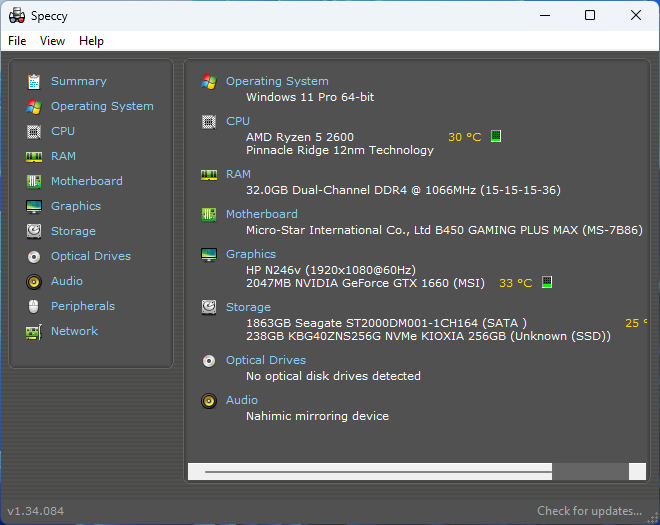Click Check for updates link

pyautogui.click(x=589, y=511)
